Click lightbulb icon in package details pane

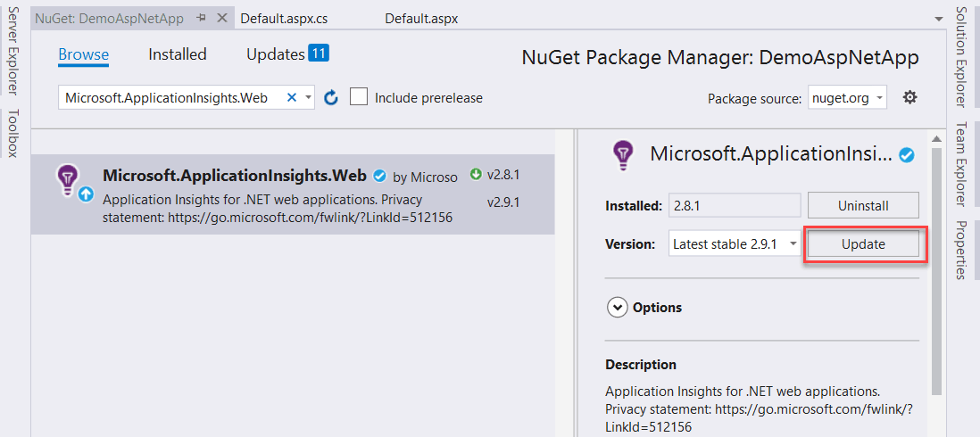point(623,153)
